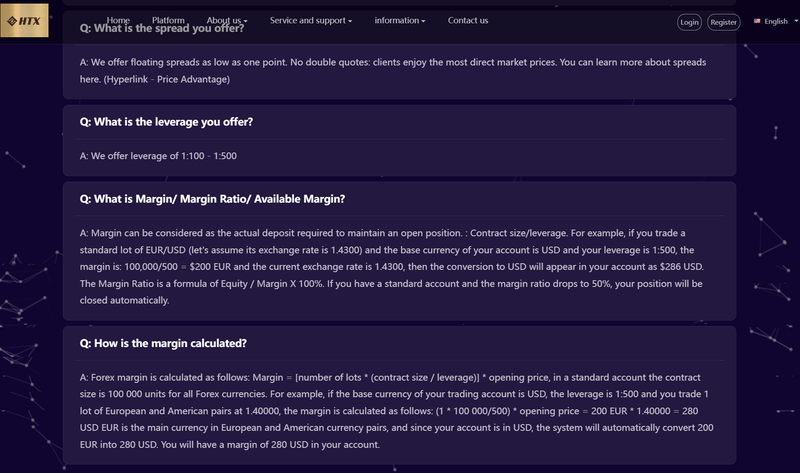Go to the Platform page
The height and width of the screenshot is (473, 800).
pyautogui.click(x=168, y=20)
